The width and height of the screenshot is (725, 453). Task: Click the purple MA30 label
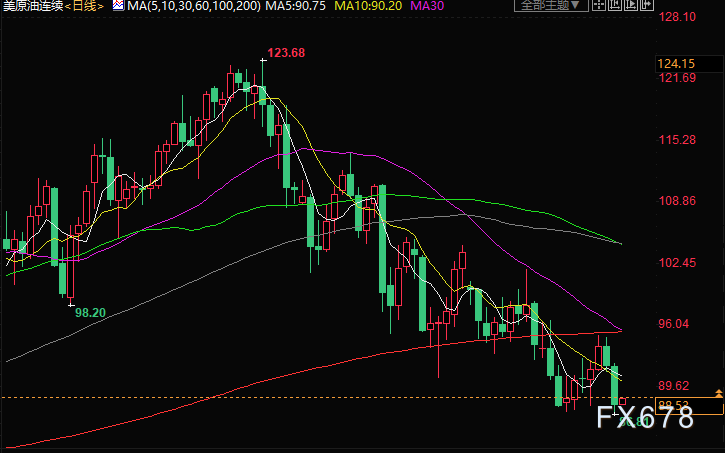(x=427, y=6)
